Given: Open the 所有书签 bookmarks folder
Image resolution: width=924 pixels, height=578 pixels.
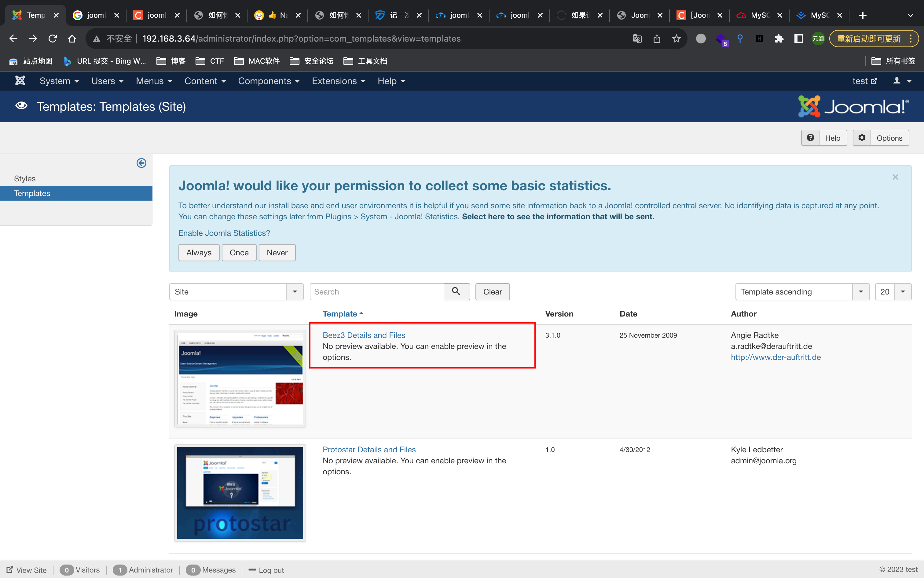Looking at the screenshot, I should coord(893,61).
